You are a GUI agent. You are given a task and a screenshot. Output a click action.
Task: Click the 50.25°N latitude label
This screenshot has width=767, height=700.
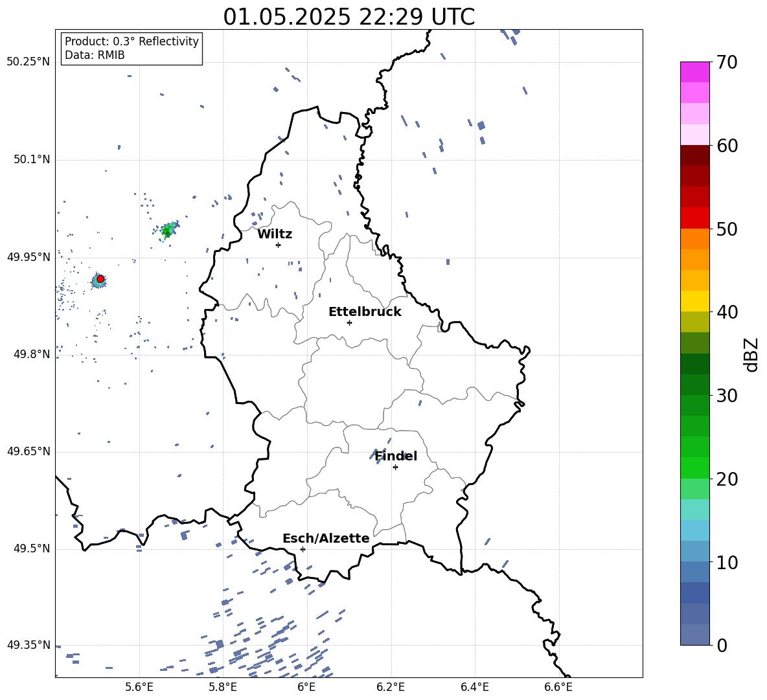tap(29, 62)
